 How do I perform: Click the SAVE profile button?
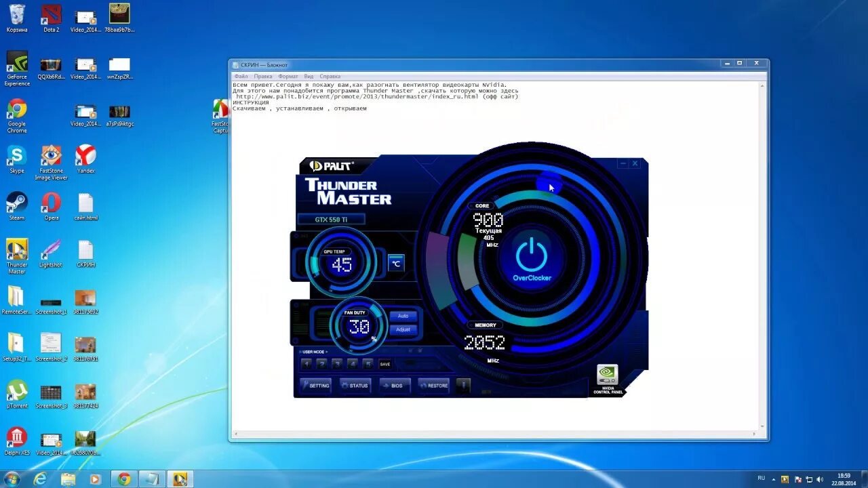[384, 364]
